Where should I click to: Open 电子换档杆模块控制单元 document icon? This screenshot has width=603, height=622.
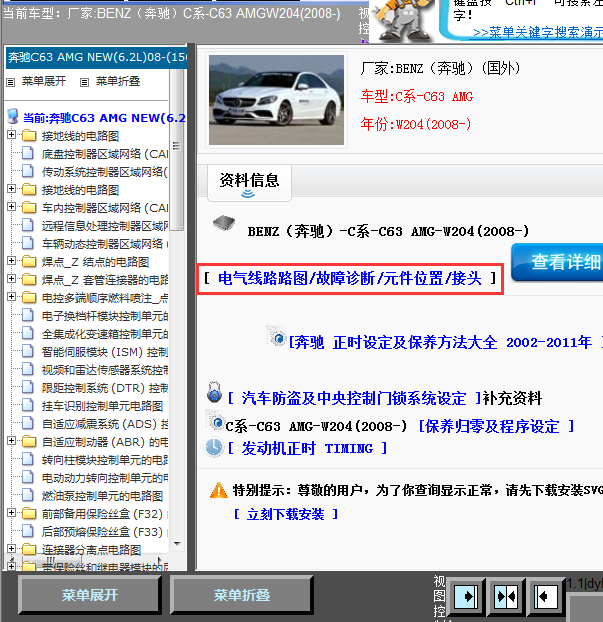(x=28, y=315)
